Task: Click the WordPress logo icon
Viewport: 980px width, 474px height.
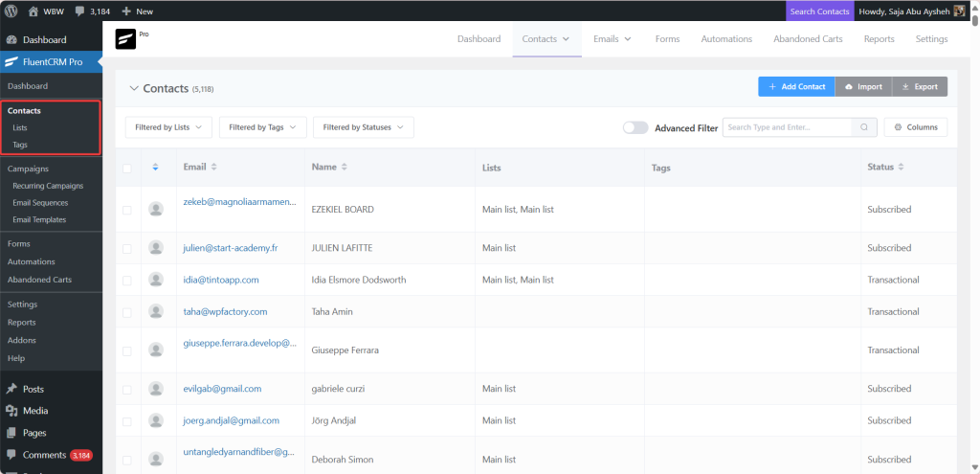Action: tap(11, 11)
